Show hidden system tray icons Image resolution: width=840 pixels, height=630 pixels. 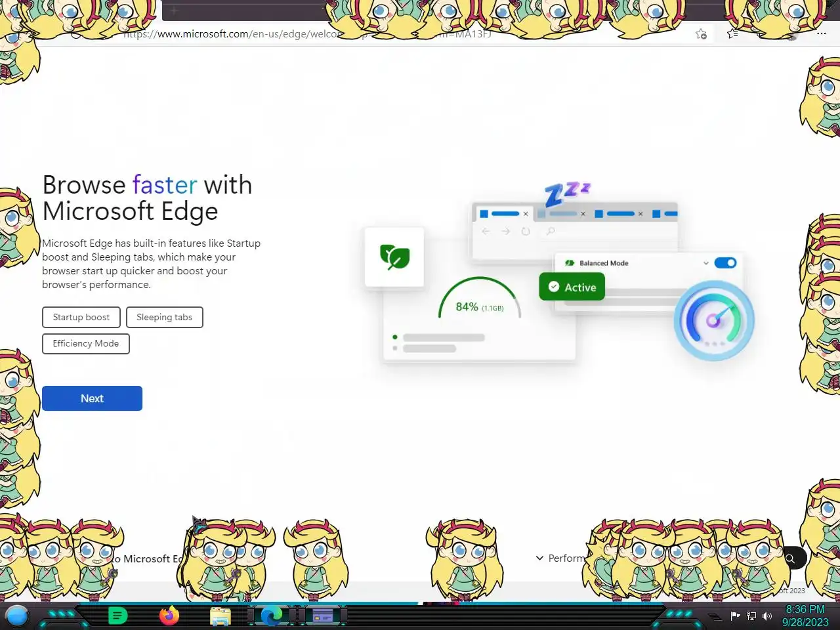[715, 616]
